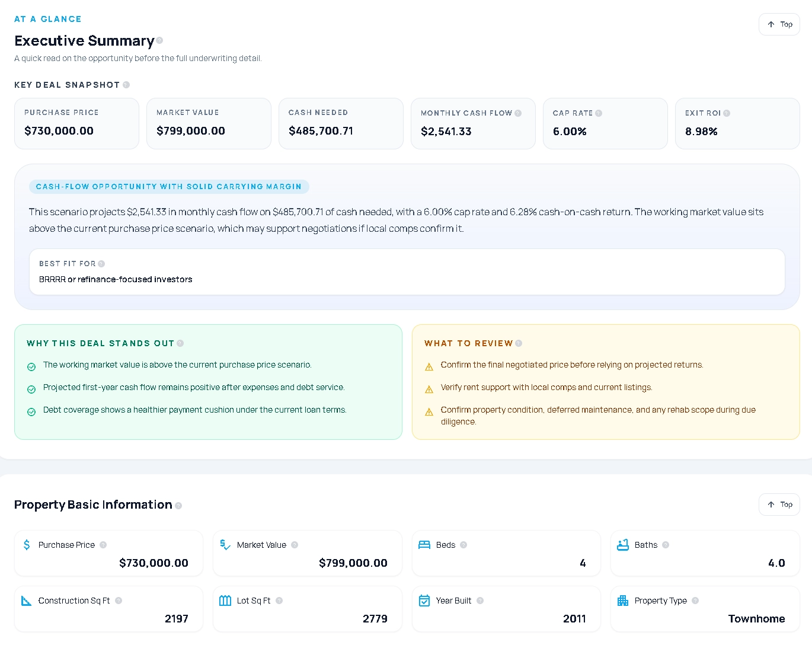Click Top in the Property Basic Information section

click(x=779, y=504)
